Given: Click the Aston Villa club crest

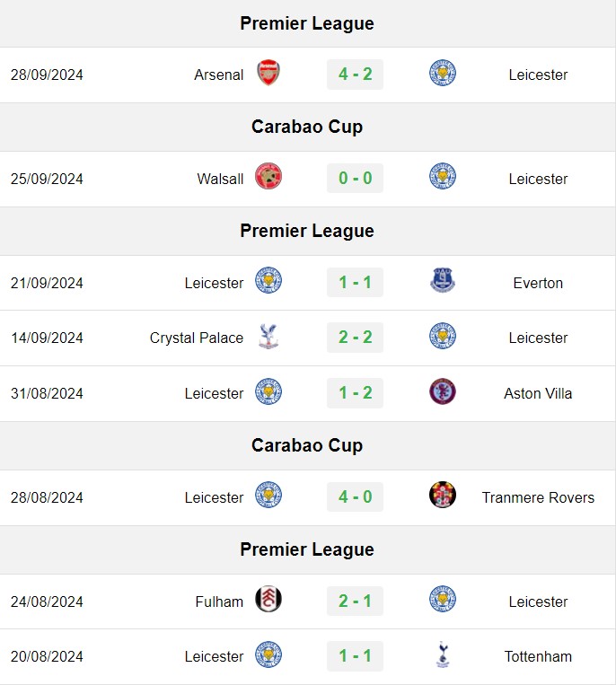Looking at the screenshot, I should pyautogui.click(x=443, y=391).
